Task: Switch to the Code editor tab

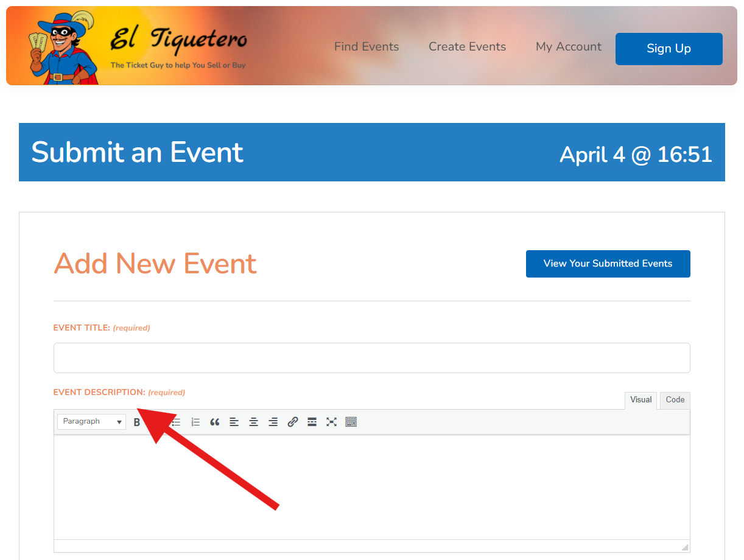Action: pyautogui.click(x=675, y=400)
